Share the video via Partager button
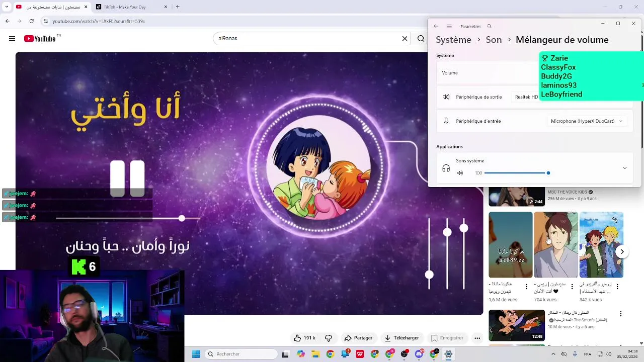The width and height of the screenshot is (644, 362). [x=358, y=338]
